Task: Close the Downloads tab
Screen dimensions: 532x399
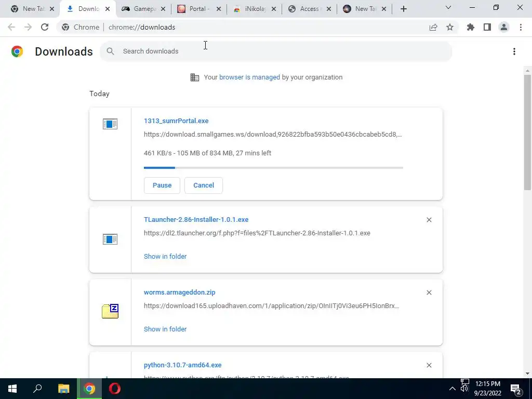Action: tap(107, 9)
